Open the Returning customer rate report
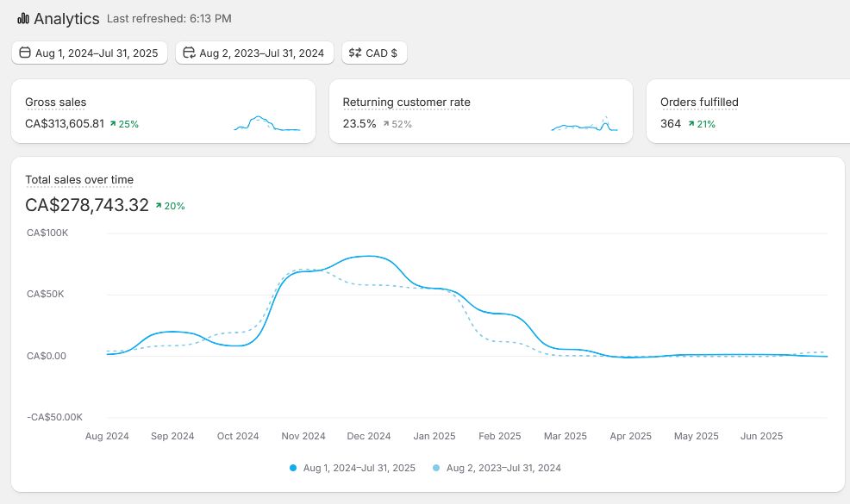Image resolution: width=850 pixels, height=504 pixels. pyautogui.click(x=406, y=103)
